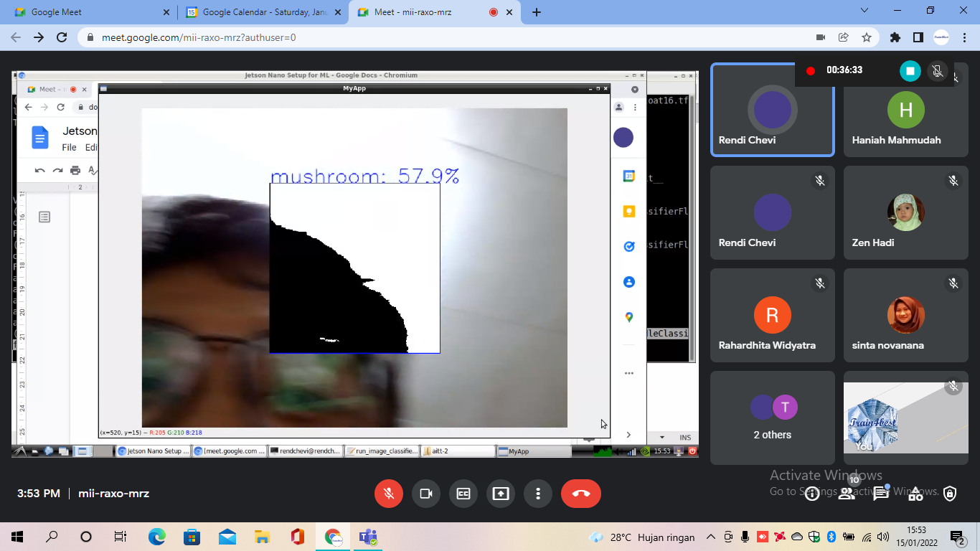
Task: Open Host controls lock icon
Action: point(950,494)
